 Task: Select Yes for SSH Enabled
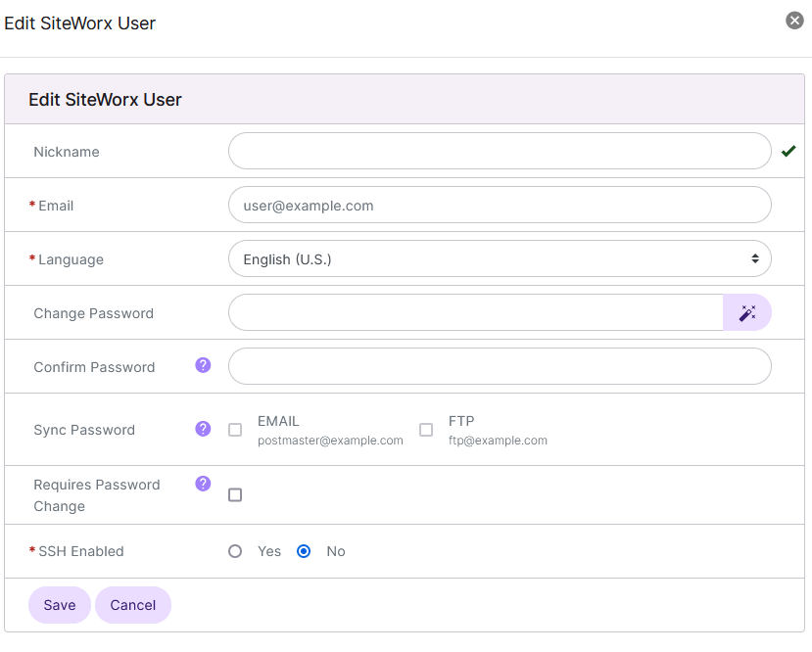234,551
